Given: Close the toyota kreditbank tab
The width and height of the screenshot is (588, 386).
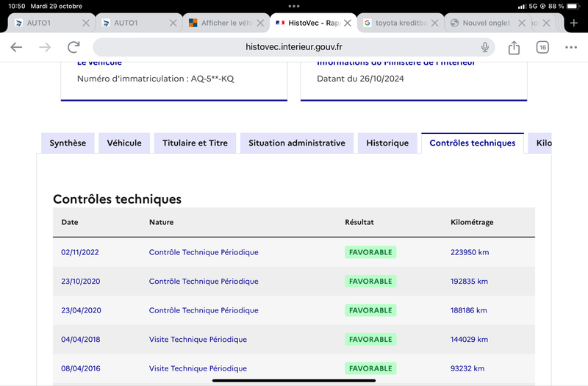Looking at the screenshot, I should 434,23.
